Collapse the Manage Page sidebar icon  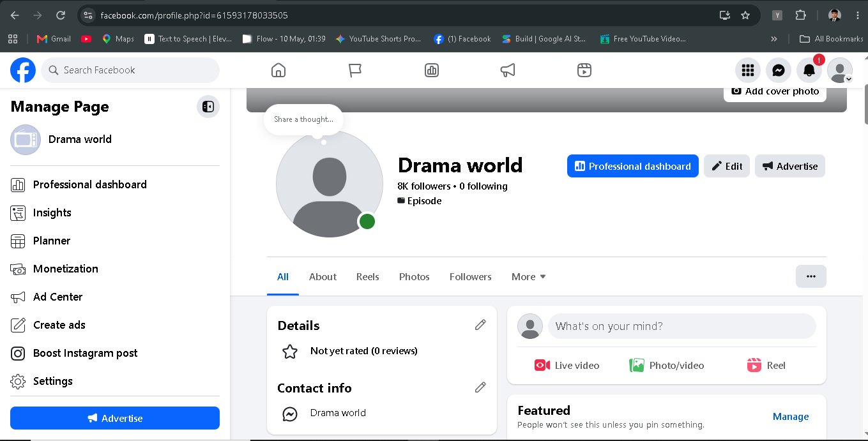tap(208, 107)
